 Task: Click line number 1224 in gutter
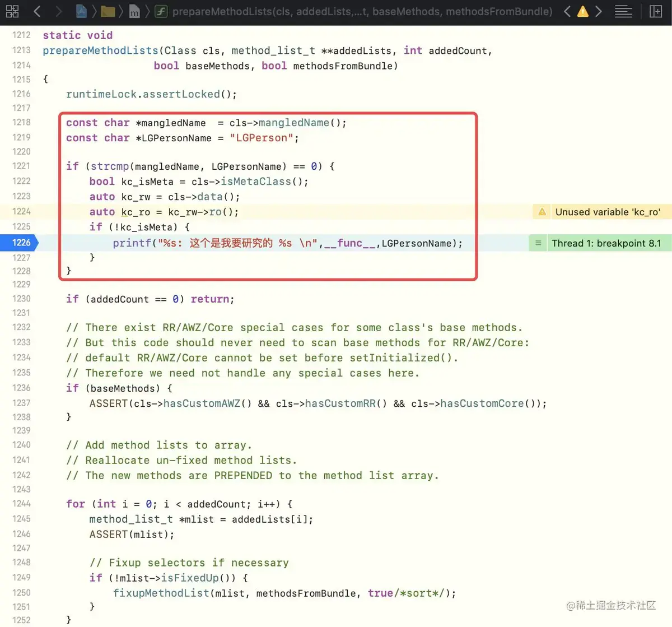(x=21, y=212)
